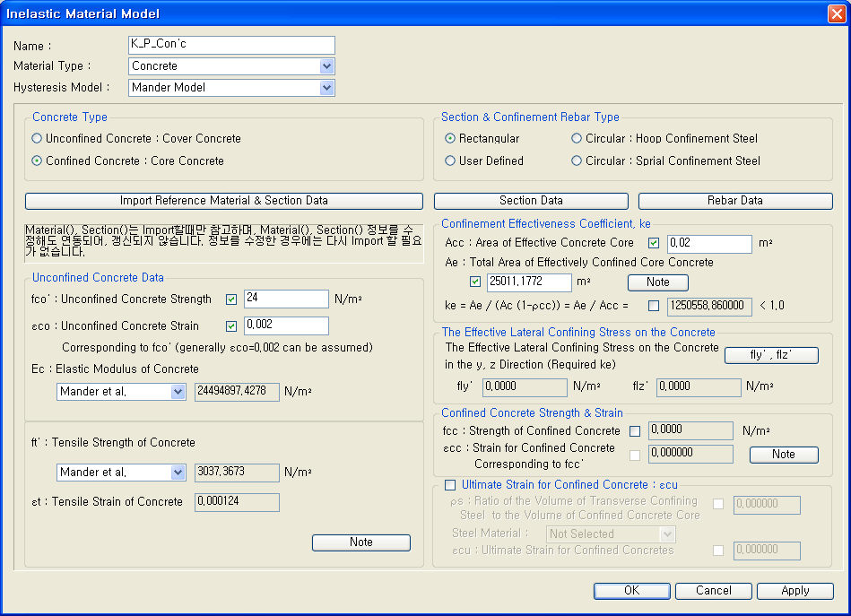The image size is (851, 616).
Task: Toggle the fco' unconfined strength checkbox
Action: point(231,299)
